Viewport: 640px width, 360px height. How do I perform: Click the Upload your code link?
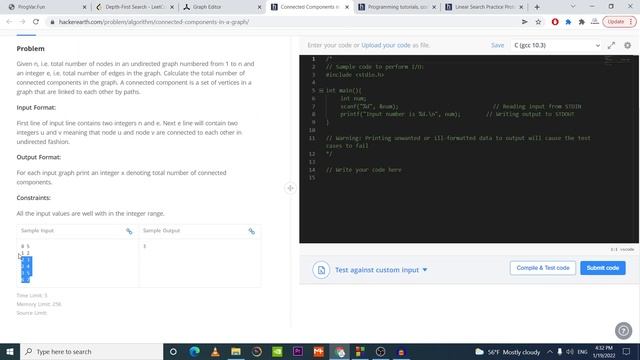pos(386,45)
